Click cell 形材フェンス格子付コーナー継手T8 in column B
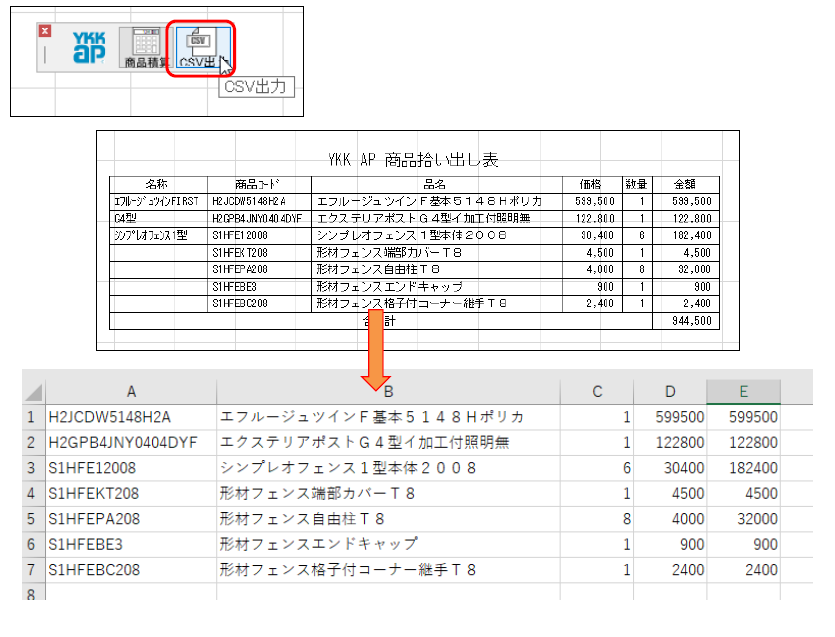 tap(388, 570)
